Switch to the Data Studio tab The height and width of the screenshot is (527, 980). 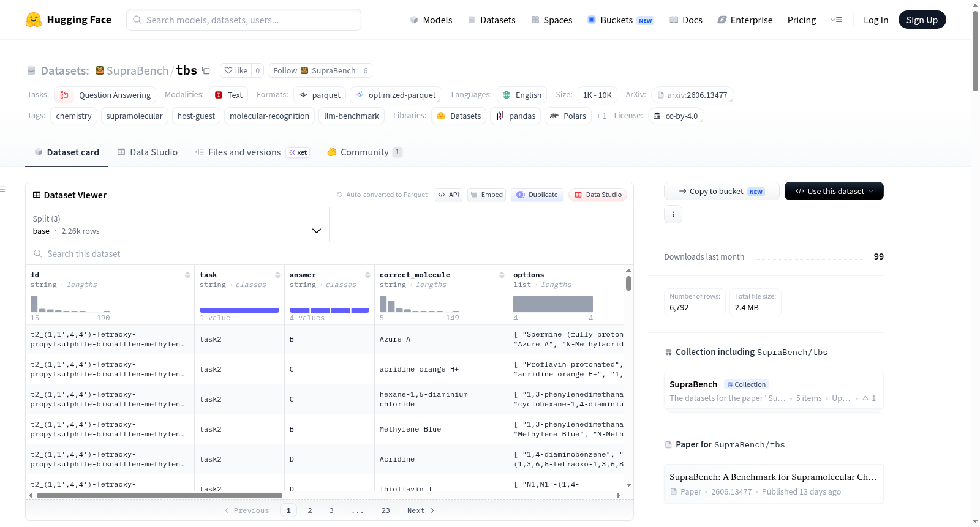point(148,152)
